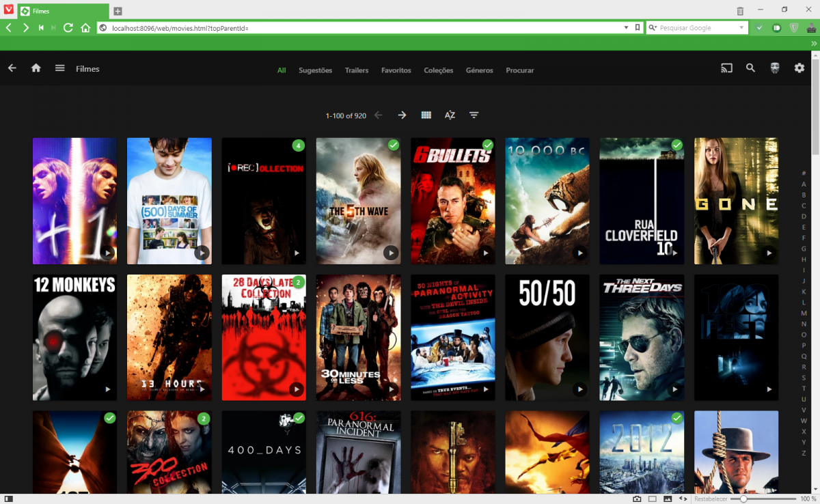820x504 pixels.
Task: Click the Pushbullet extension icon
Action: pyautogui.click(x=776, y=28)
